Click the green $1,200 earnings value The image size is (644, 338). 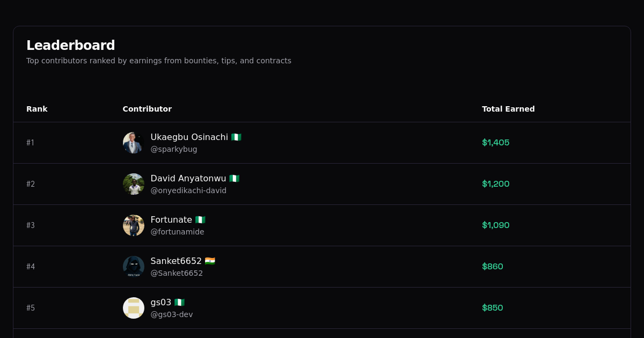click(x=496, y=184)
